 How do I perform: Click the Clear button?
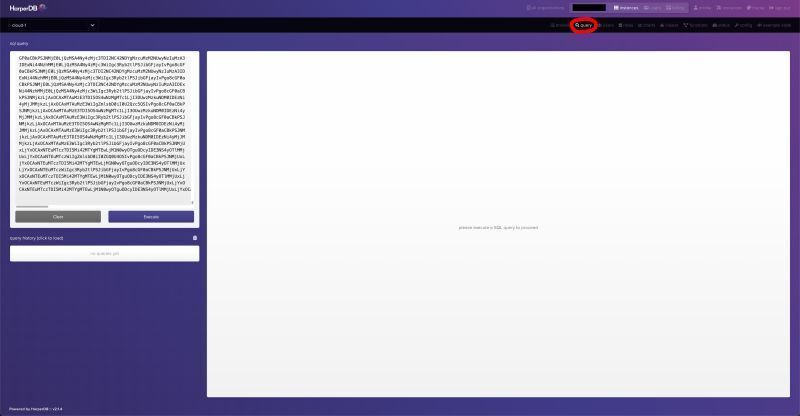click(58, 217)
